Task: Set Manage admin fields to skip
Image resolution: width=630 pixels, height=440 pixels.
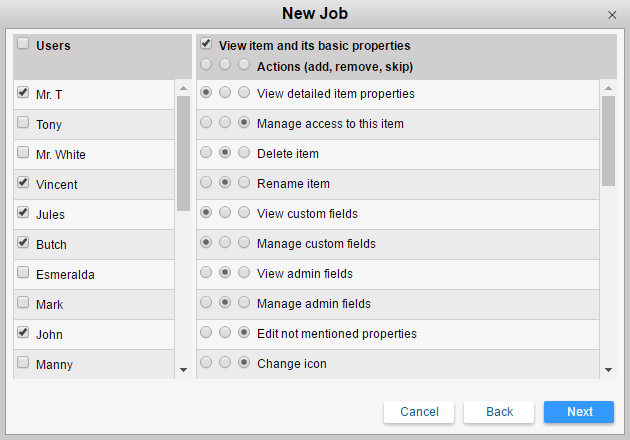Action: click(244, 303)
